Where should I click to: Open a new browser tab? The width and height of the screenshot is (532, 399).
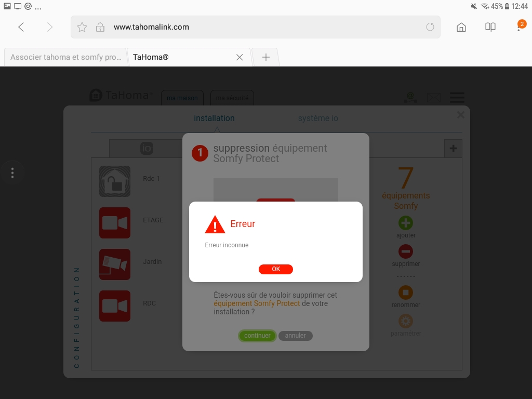265,57
